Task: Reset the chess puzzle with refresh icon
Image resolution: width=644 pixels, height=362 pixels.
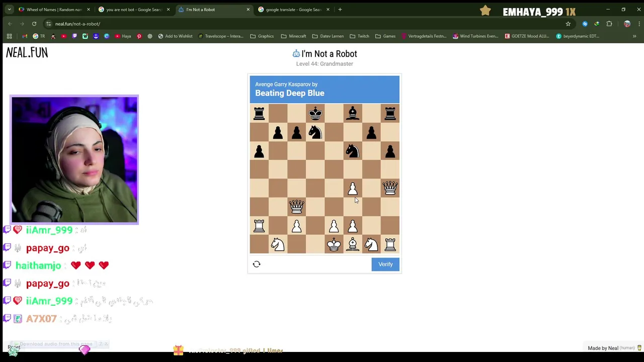Action: pyautogui.click(x=257, y=264)
